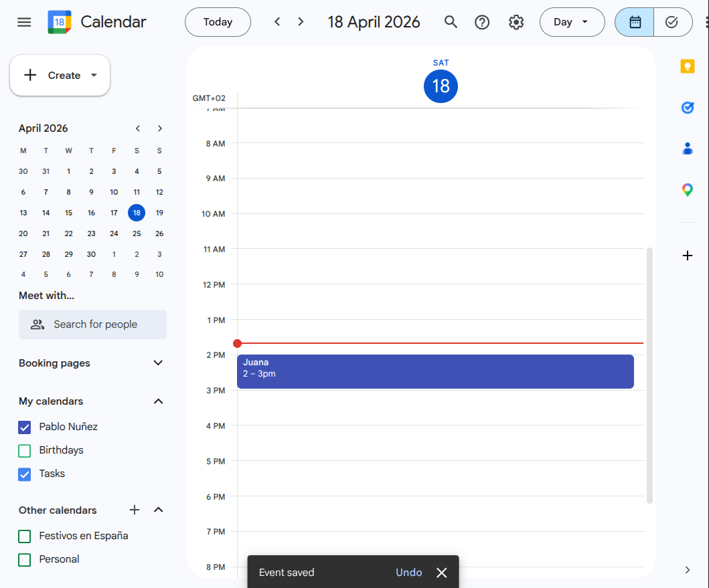Image resolution: width=709 pixels, height=588 pixels.
Task: Show the Festivos en España calendar
Action: coord(24,536)
